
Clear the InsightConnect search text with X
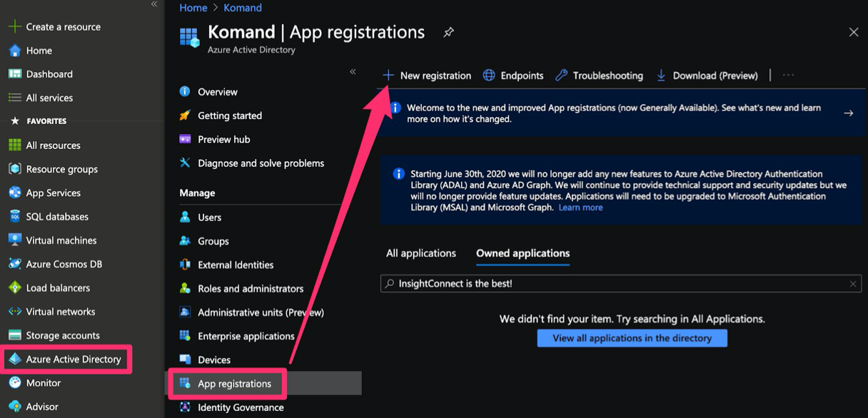pos(852,284)
